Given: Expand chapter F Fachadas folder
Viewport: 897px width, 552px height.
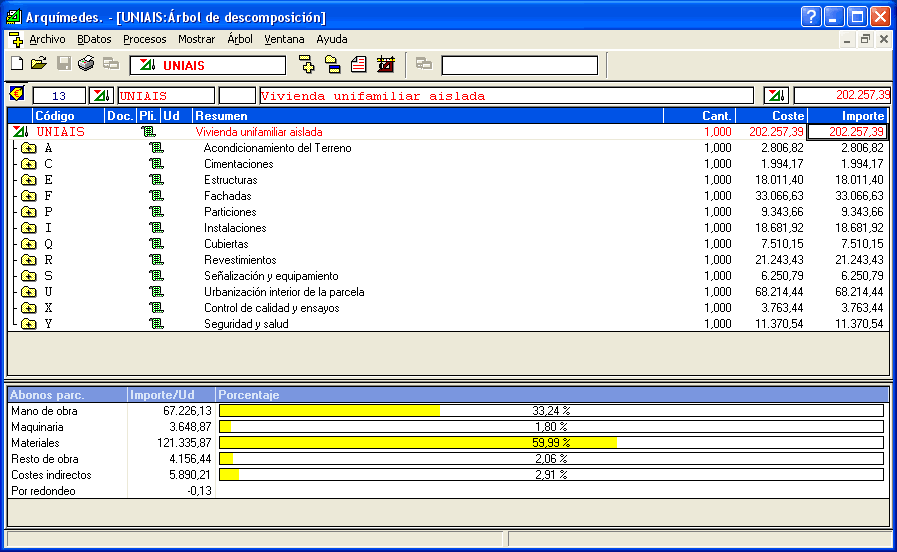Looking at the screenshot, I should pyautogui.click(x=29, y=196).
